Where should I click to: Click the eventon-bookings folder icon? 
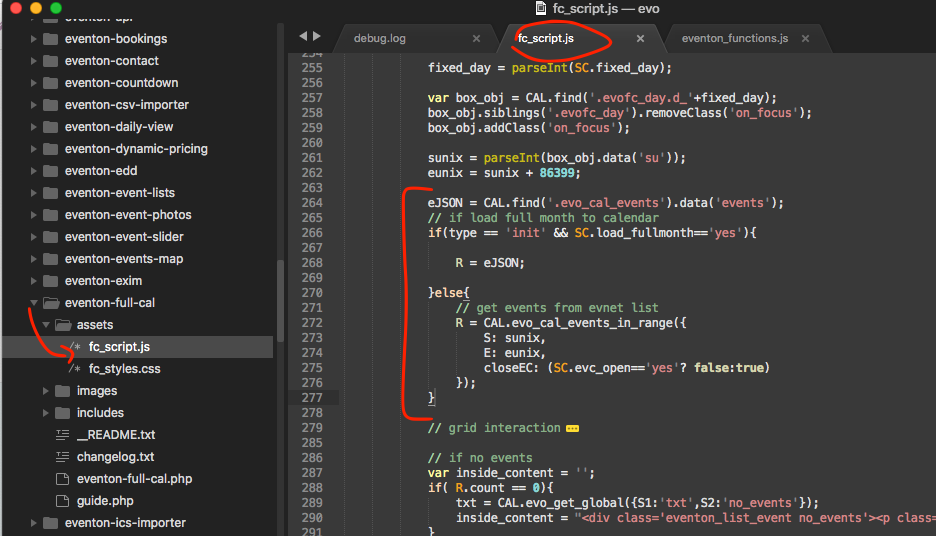tap(50, 39)
